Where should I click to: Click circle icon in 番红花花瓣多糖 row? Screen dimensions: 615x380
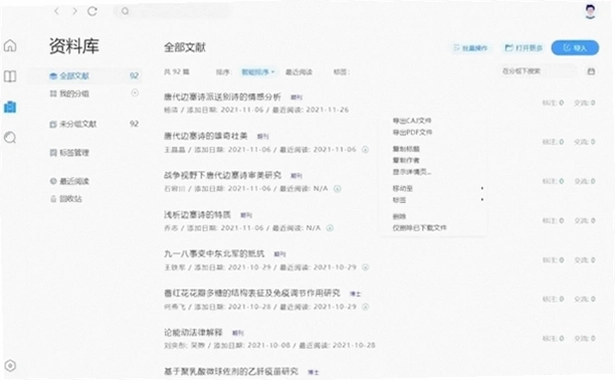pos(365,307)
